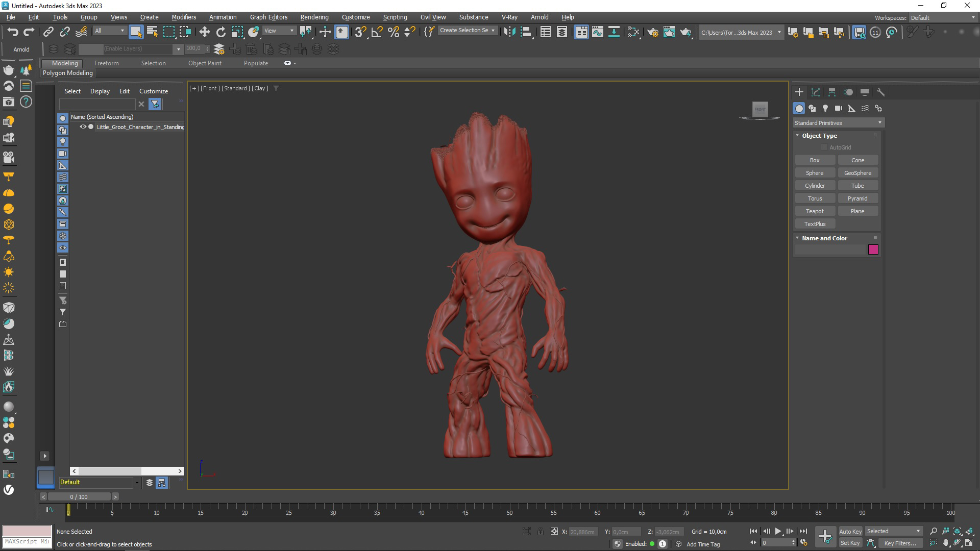Click the Sphere primitive button
Screen dimensions: 980x551
pos(815,173)
